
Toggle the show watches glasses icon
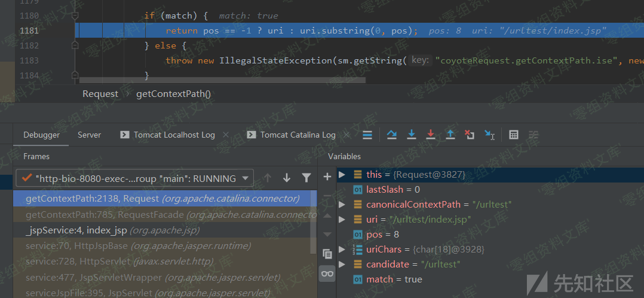point(327,273)
